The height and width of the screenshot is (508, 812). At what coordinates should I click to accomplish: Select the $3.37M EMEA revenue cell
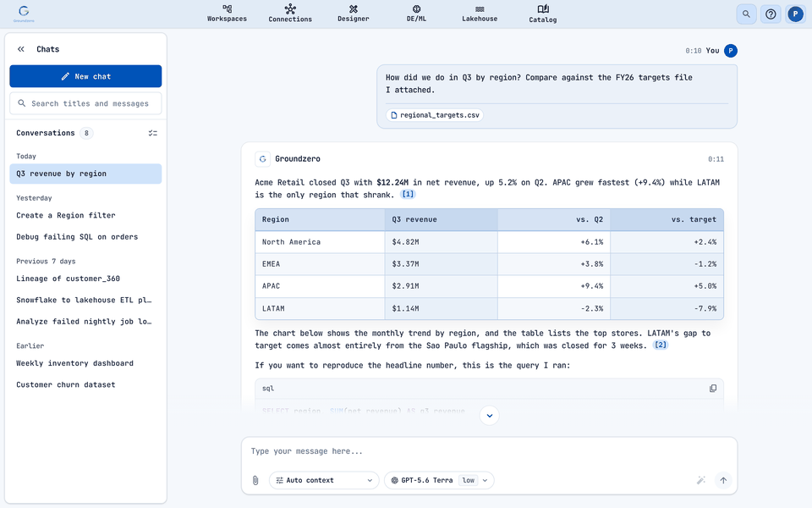pos(442,264)
